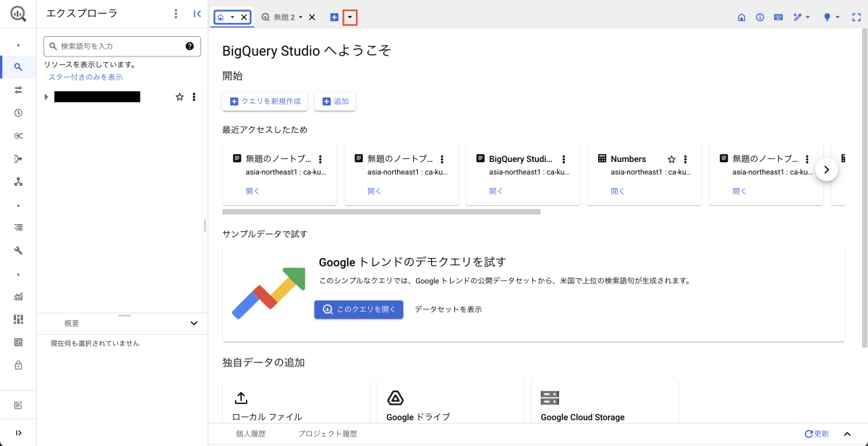Open the lightbulb dropdown
The image size is (868, 446).
tap(831, 17)
